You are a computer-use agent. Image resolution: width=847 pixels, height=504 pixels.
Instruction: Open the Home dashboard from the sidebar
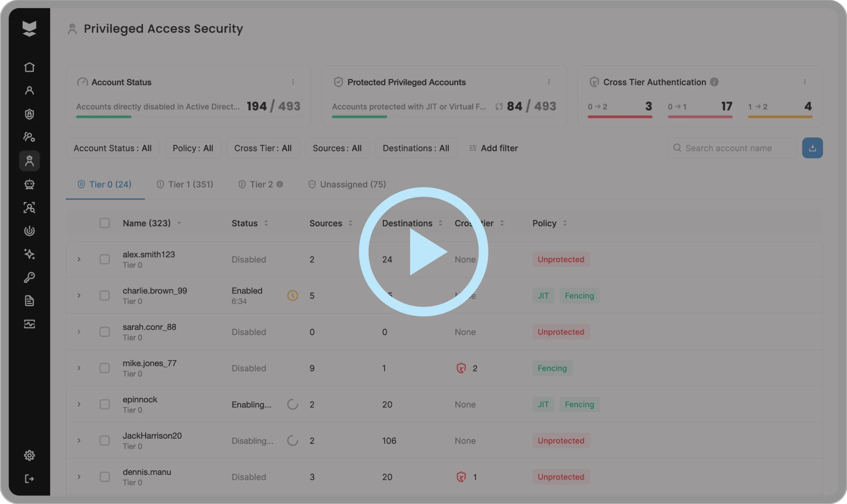click(x=29, y=67)
